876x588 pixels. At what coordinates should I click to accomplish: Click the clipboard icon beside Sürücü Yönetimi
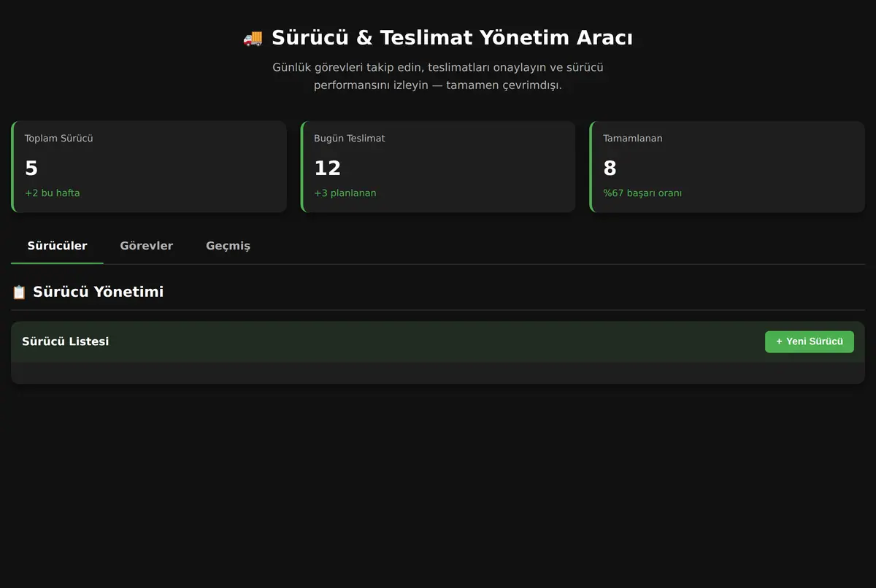[x=19, y=293]
